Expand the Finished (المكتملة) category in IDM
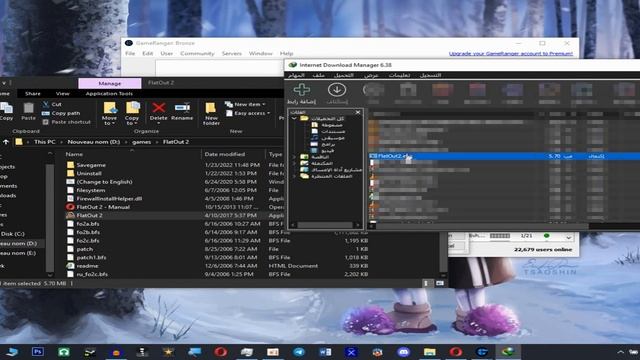This screenshot has height=360, width=640. pyautogui.click(x=294, y=163)
